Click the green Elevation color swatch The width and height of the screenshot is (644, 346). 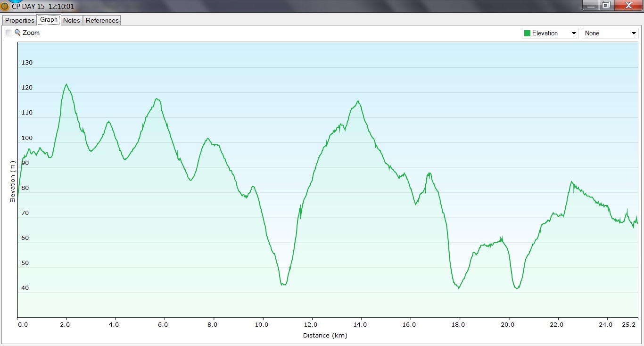click(527, 33)
